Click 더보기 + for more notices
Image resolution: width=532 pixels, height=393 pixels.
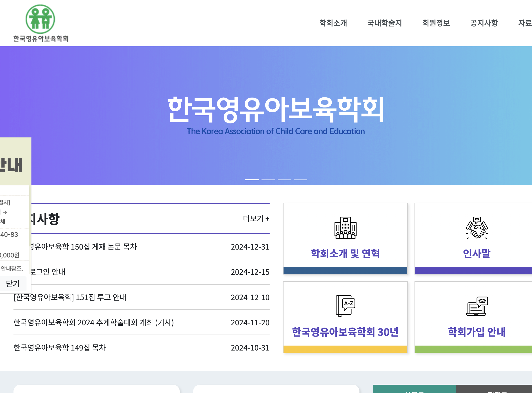(x=256, y=218)
